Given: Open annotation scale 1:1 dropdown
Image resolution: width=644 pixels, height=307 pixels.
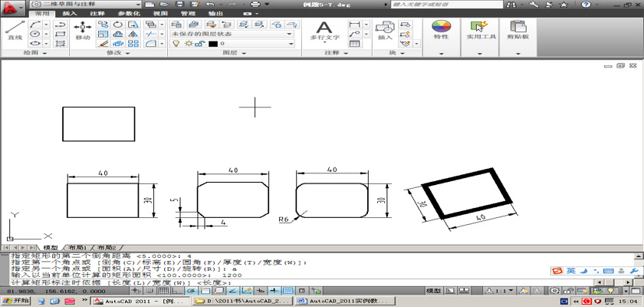Looking at the screenshot, I should 500,291.
